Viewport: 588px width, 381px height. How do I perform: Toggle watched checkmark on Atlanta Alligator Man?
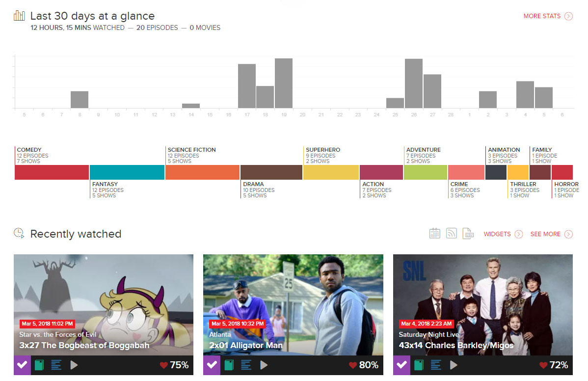point(212,365)
